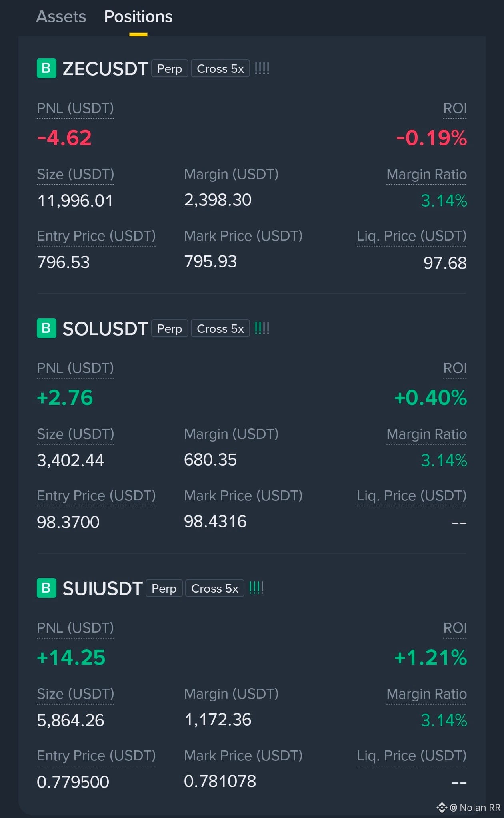Tap the Margin Ratio label under SOLUSDT

tap(426, 434)
